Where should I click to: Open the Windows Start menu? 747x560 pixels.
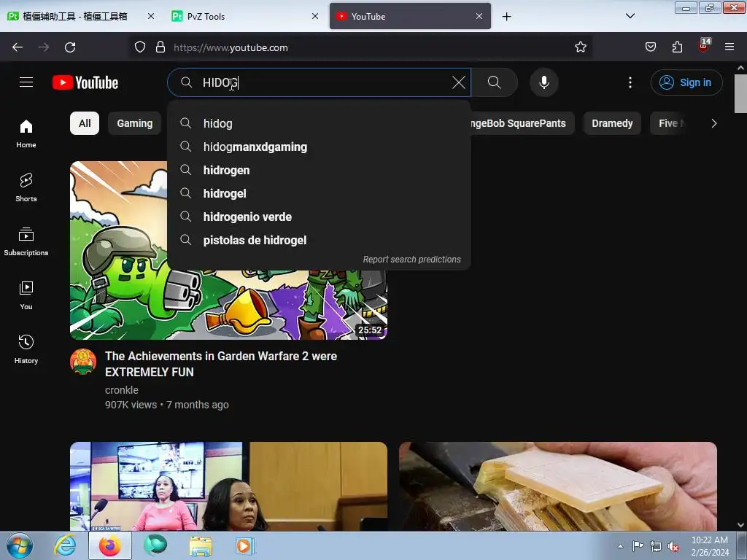click(x=20, y=545)
